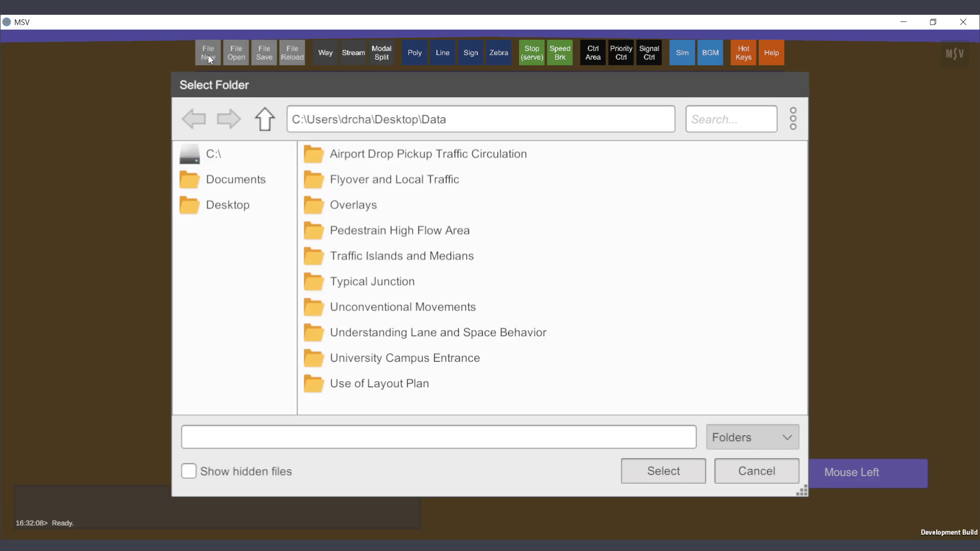Click the Signal Ctrl toolbar button
This screenshot has width=980, height=551.
coord(649,53)
